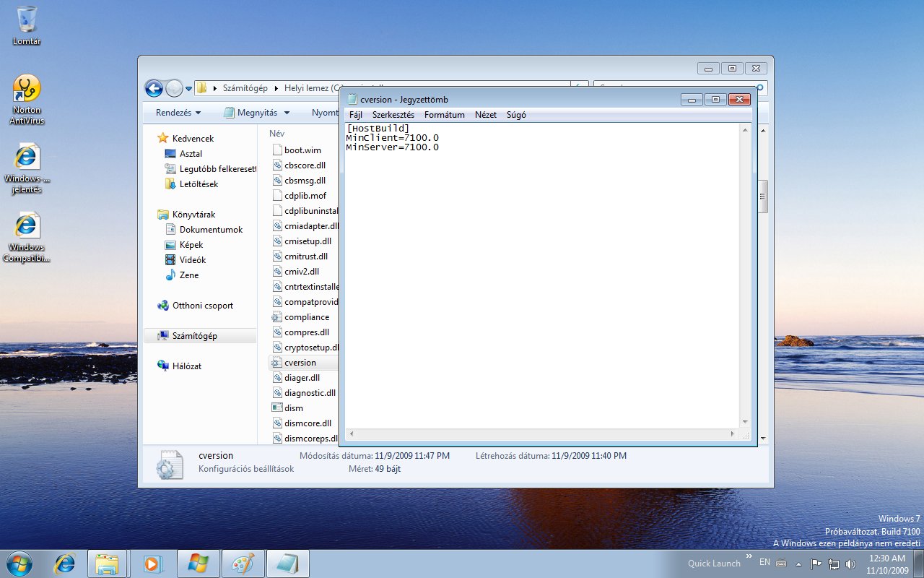
Task: Click Notepad horizontal scrollbar right arrow
Action: (733, 434)
